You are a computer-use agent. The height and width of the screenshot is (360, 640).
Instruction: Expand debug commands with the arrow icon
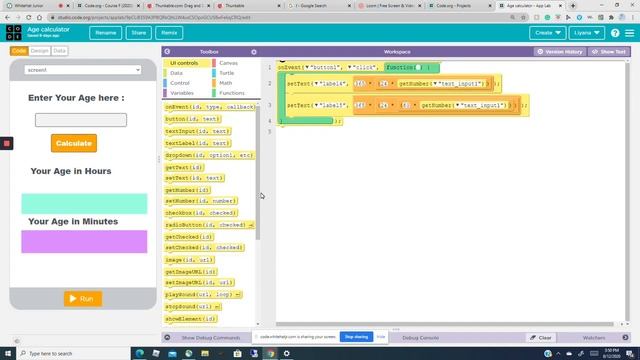(x=167, y=338)
